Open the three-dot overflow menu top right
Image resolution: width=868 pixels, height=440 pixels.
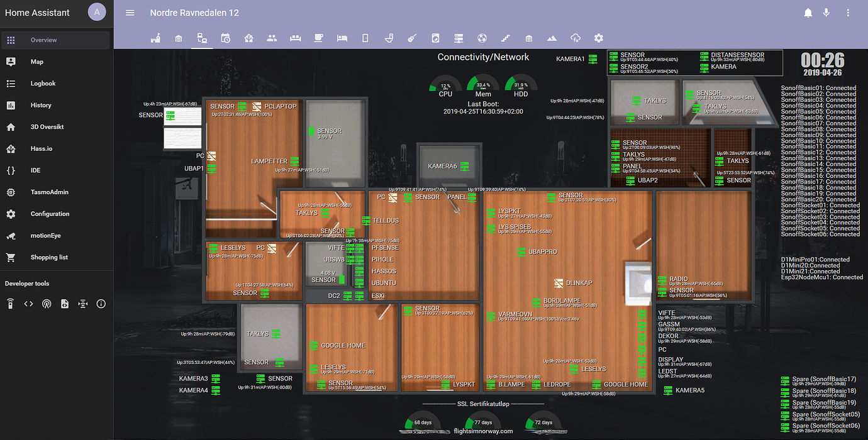[847, 12]
